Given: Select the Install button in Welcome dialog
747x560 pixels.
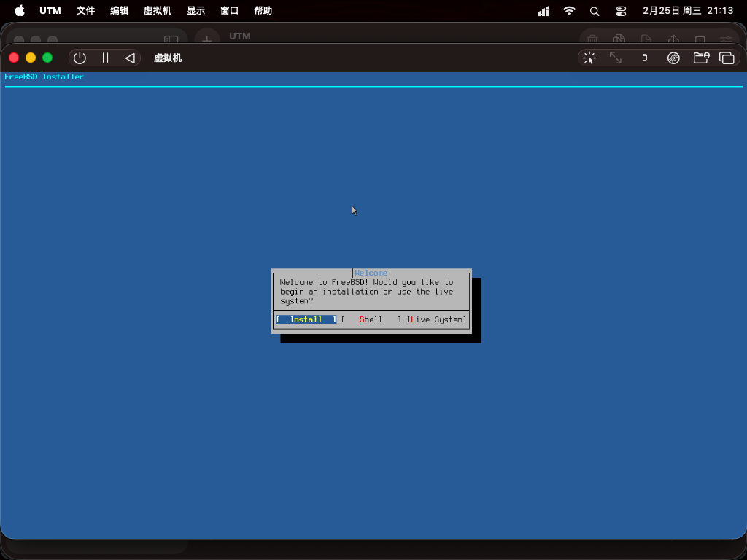Looking at the screenshot, I should [306, 319].
